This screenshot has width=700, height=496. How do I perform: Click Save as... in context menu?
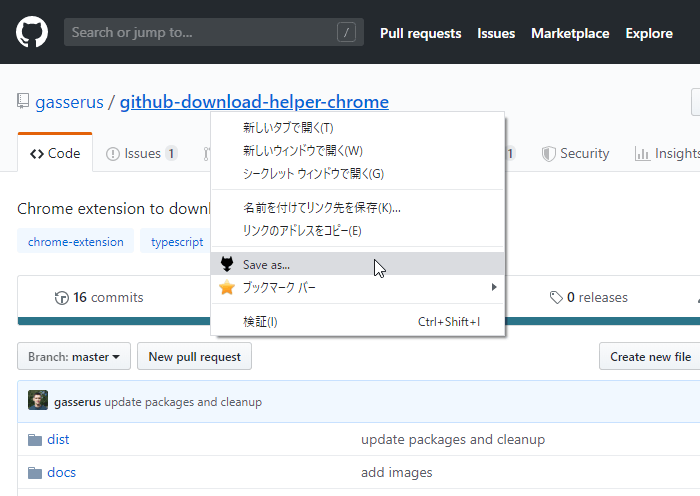pyautogui.click(x=358, y=264)
